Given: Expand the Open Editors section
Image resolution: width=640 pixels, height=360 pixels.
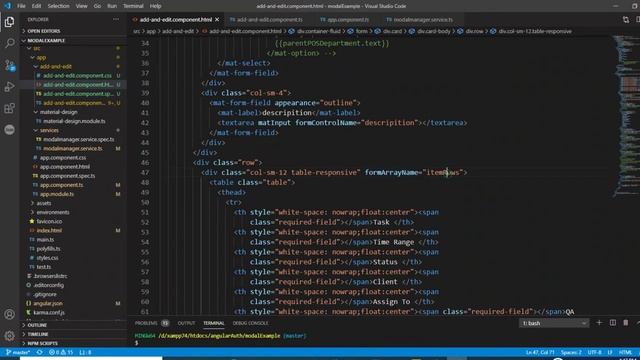Looking at the screenshot, I should click(44, 31).
